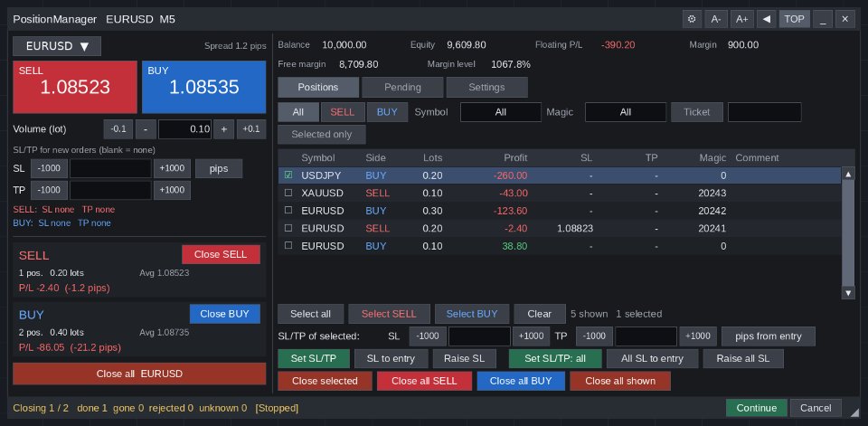Screen dimensions: 868x426
Task: Click the Close all shown button
Action: 620,381
